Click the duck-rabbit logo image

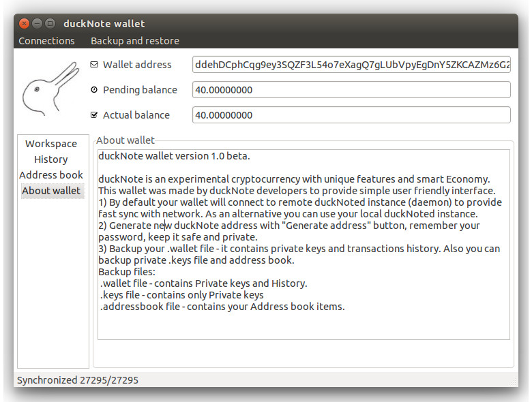click(51, 89)
